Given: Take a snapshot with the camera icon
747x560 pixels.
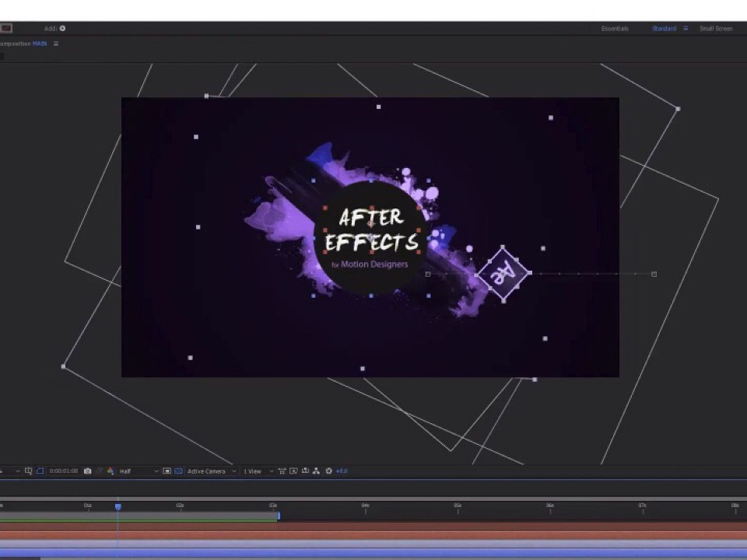Looking at the screenshot, I should point(87,471).
